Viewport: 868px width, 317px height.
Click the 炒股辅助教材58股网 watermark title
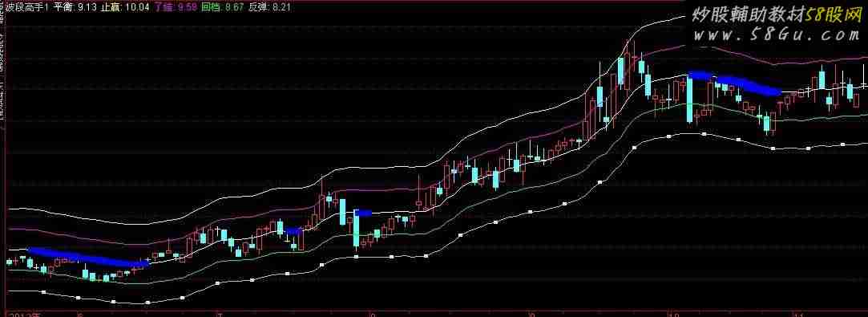pos(775,14)
